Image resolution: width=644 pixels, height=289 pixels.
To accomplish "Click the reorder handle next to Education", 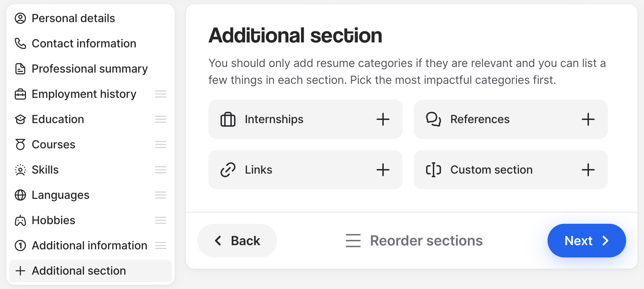I will 161,119.
